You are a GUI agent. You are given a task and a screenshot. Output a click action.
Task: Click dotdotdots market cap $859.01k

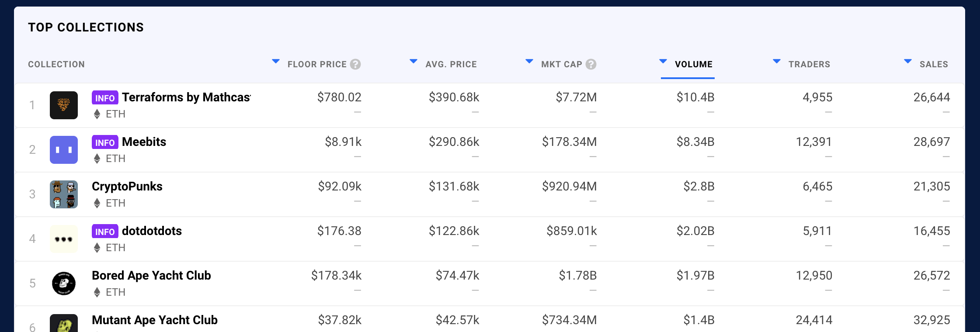point(571,231)
